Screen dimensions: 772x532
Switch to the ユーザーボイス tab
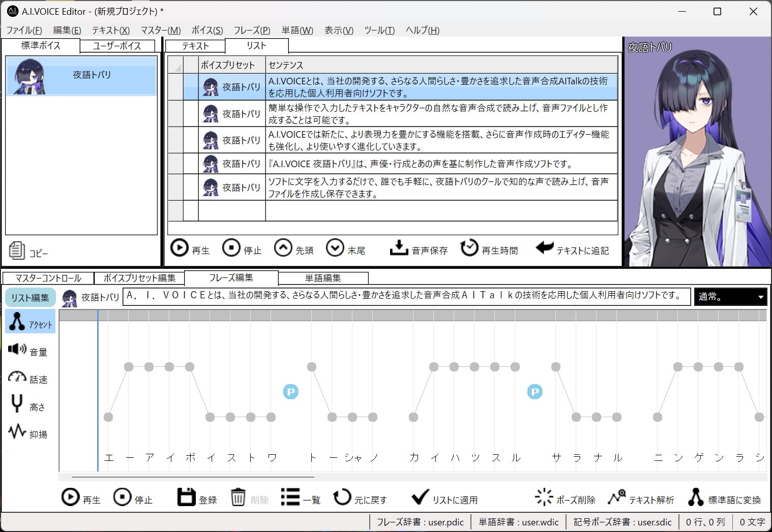click(117, 46)
